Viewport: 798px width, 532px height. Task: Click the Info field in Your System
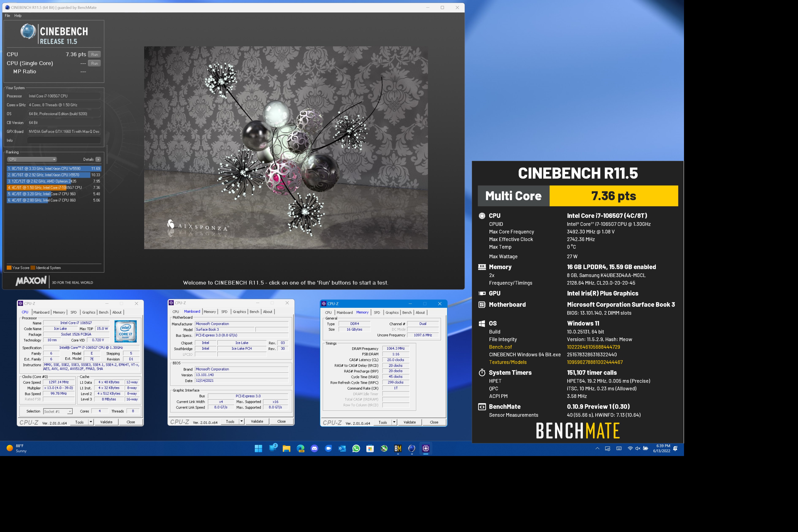coord(64,140)
